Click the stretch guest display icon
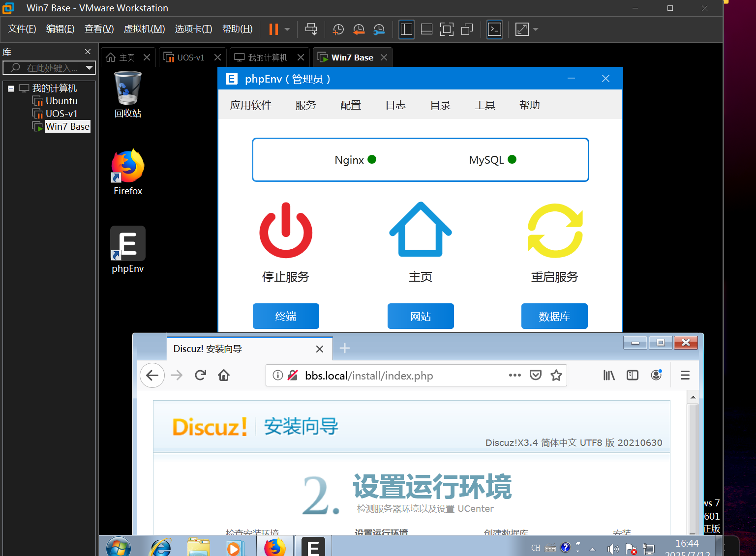This screenshot has width=756, height=556. [x=522, y=29]
